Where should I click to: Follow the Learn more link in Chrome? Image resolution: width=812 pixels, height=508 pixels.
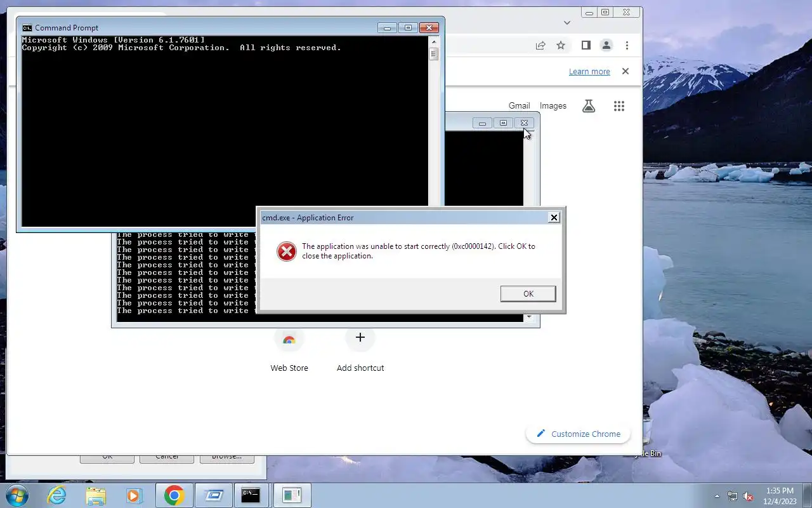click(589, 72)
